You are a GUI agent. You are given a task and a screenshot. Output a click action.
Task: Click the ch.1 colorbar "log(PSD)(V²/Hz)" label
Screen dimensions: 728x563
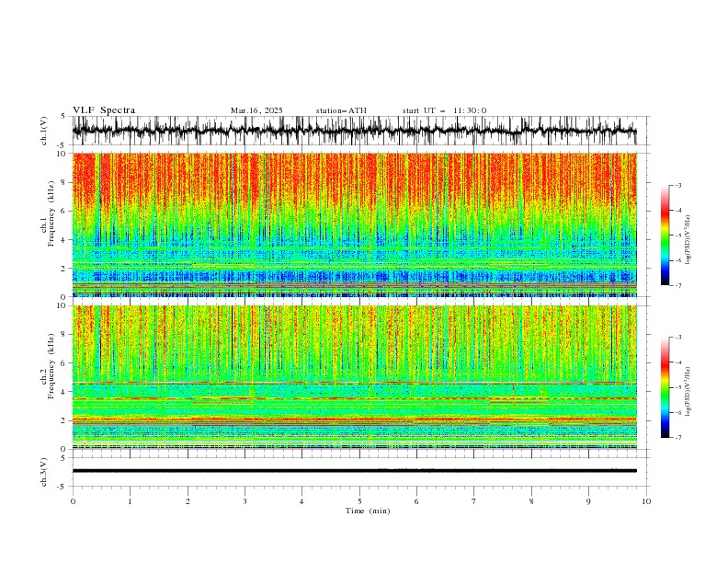[688, 240]
